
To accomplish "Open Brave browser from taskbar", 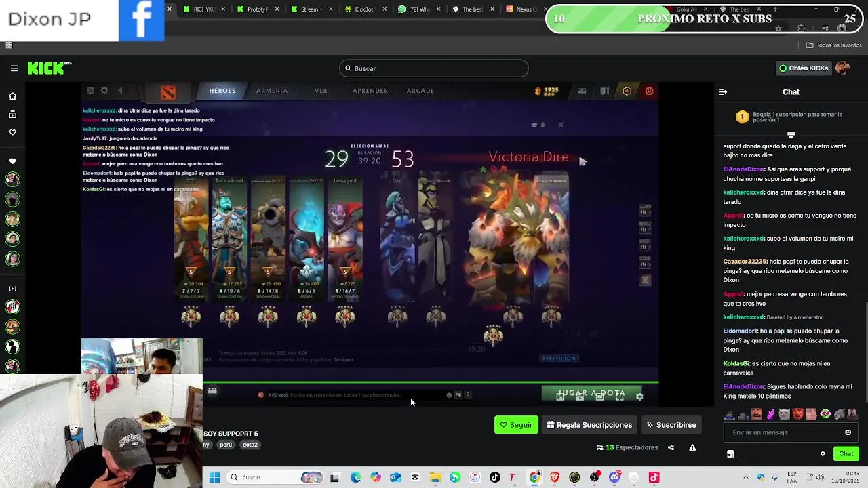I will 555,477.
